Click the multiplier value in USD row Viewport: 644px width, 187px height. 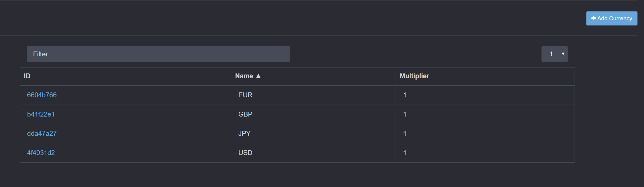[x=405, y=153]
